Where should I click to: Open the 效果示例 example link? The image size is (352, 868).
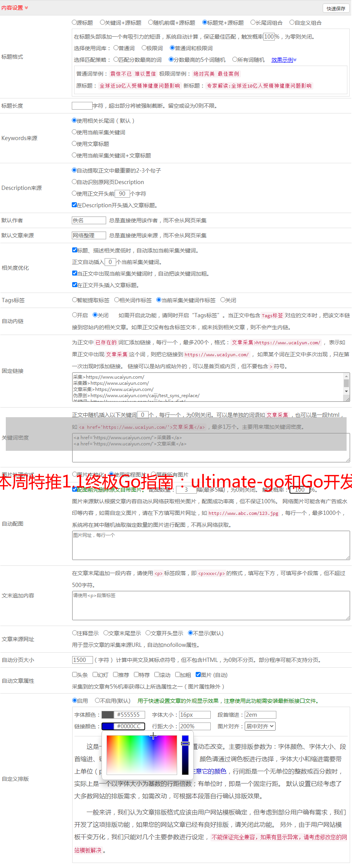point(284,60)
